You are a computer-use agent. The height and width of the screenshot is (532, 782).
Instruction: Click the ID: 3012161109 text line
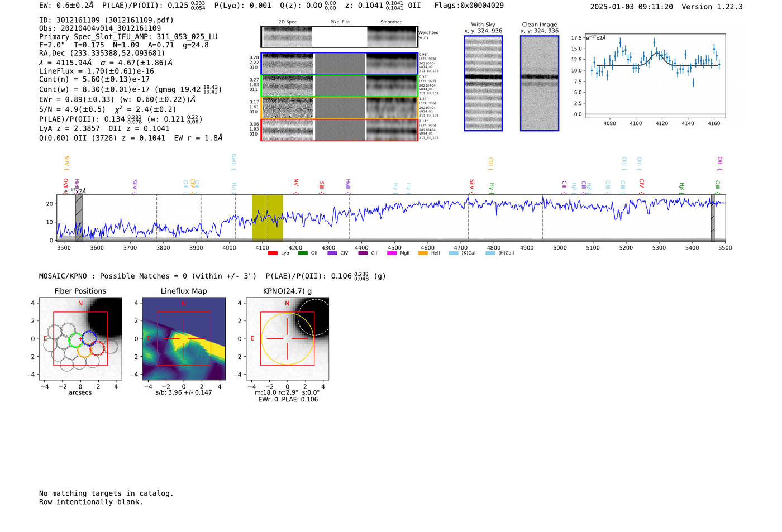[106, 20]
